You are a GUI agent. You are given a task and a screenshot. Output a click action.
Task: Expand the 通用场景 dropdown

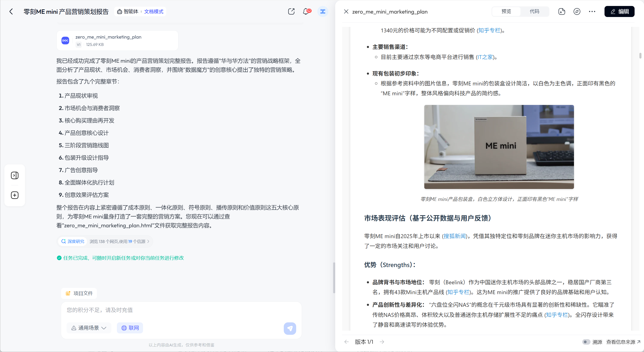[x=89, y=328]
